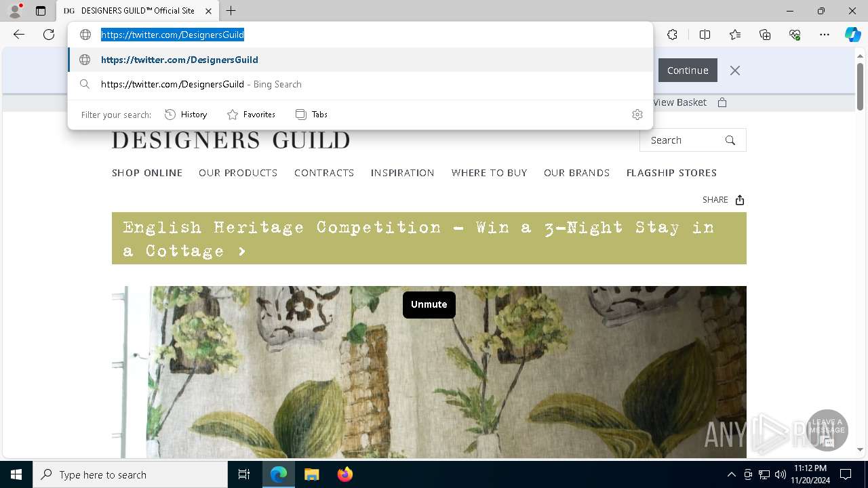Open Task View on the taskbar
The width and height of the screenshot is (868, 488).
pos(244,474)
